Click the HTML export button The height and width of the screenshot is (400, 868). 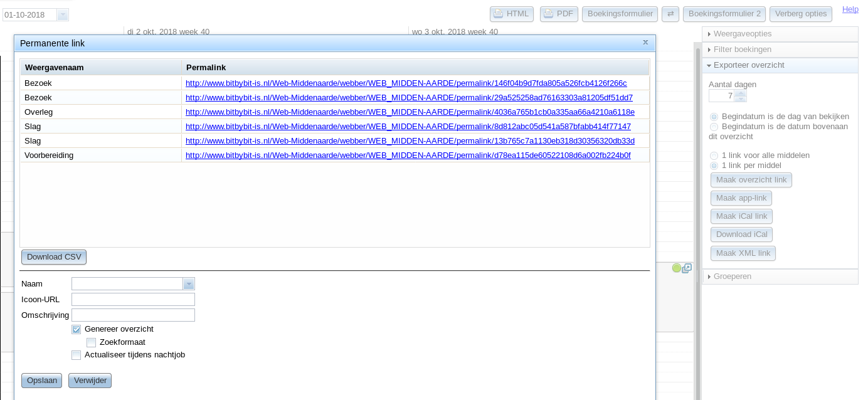point(511,14)
